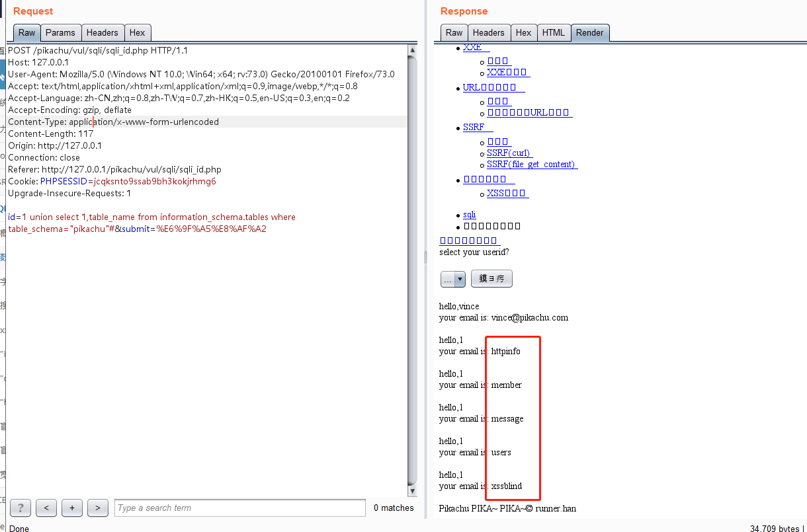
Task: Click the POST request line text
Action: coord(98,50)
